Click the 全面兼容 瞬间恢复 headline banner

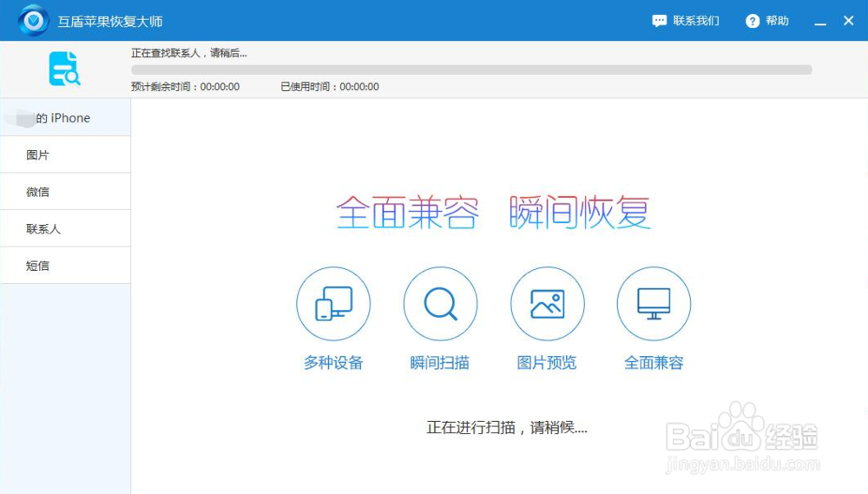(x=493, y=212)
